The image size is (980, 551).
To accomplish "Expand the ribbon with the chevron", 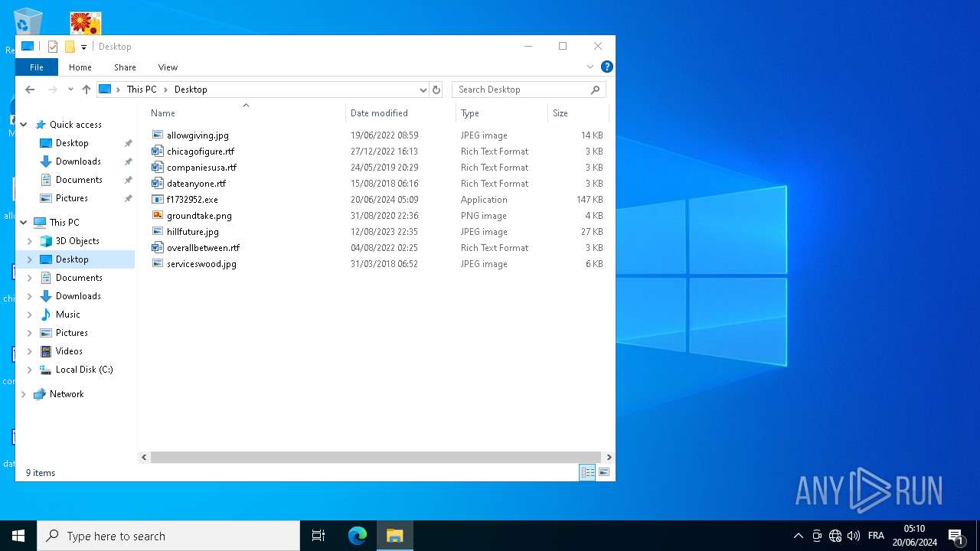I will coord(590,67).
